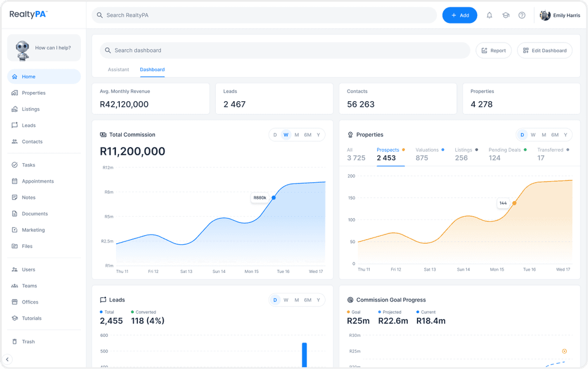Select the Valuations properties tab
Screen dimensions: 588x369
click(430, 154)
